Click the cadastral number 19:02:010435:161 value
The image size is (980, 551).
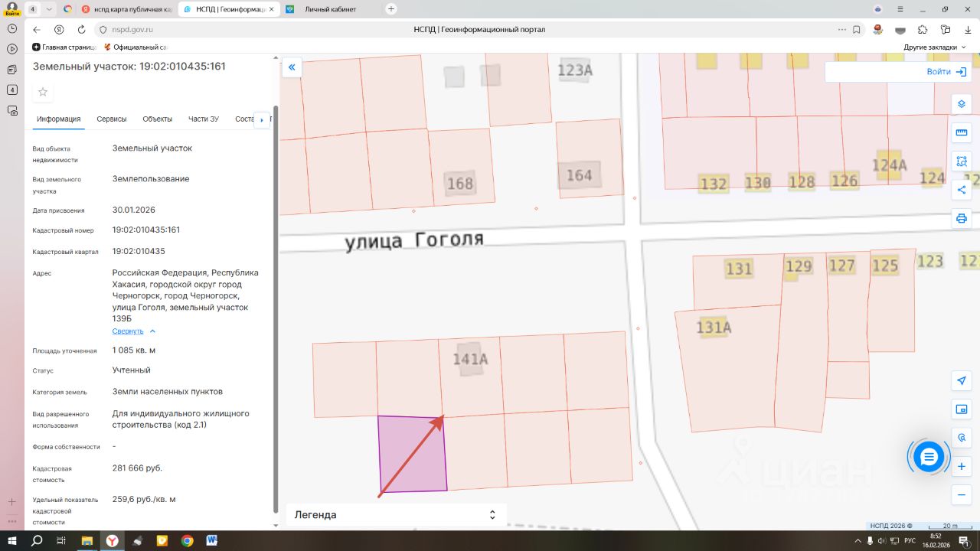coord(146,230)
